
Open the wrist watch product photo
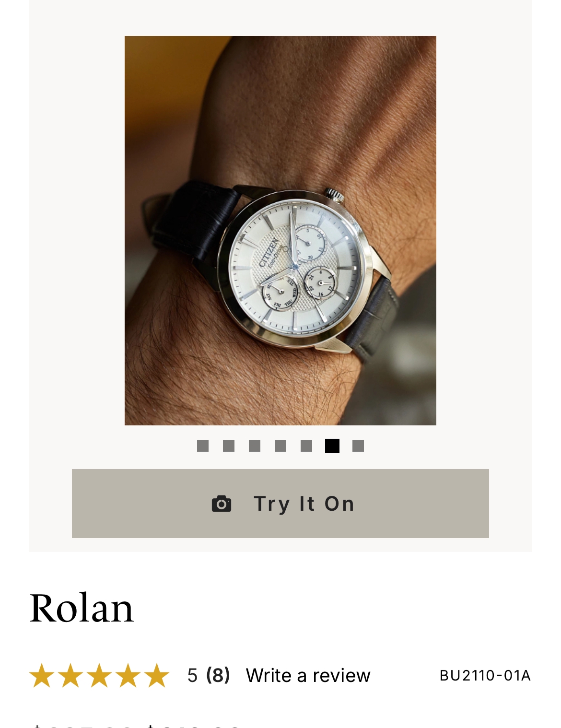280,231
